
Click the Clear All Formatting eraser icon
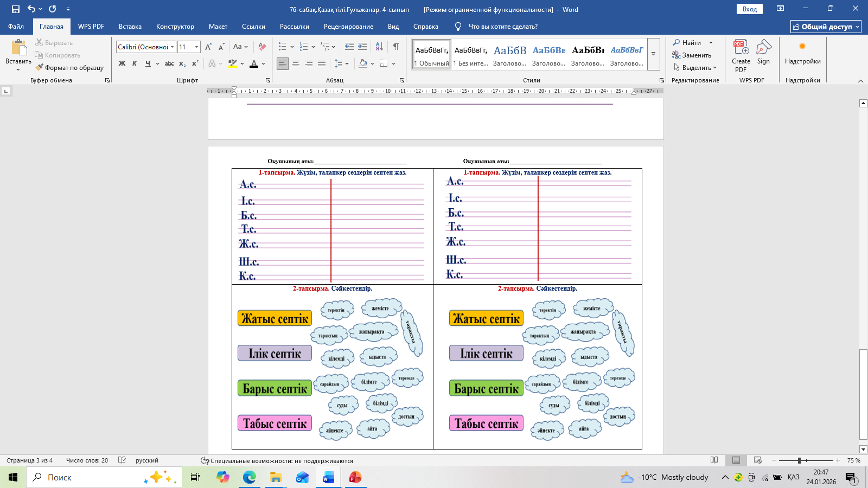[262, 47]
